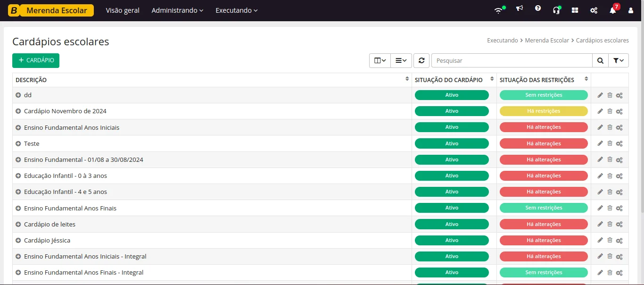Viewport: 644px width, 285px height.
Task: Open the settings gears icon in top bar
Action: point(594,10)
